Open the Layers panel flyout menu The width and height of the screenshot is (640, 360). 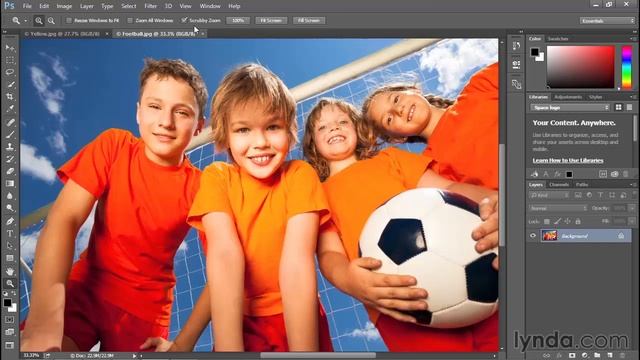[x=633, y=185]
